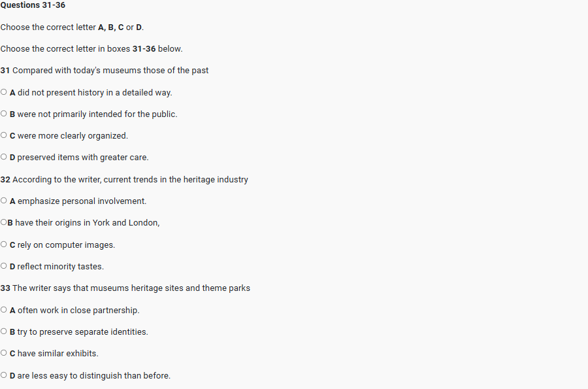Choose 'try to preserve separate identities' option
The width and height of the screenshot is (588, 389).
(x=4, y=331)
